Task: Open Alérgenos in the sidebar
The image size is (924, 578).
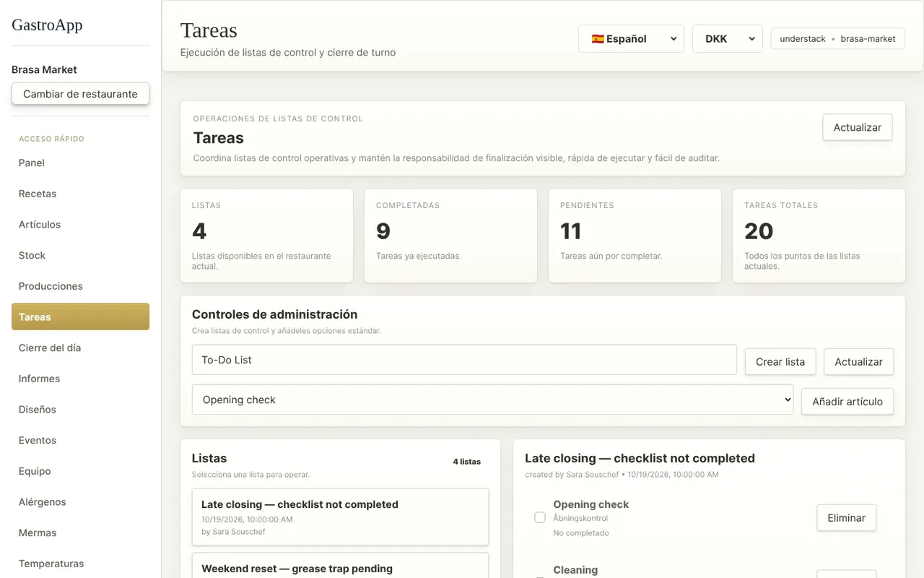Action: click(80, 502)
